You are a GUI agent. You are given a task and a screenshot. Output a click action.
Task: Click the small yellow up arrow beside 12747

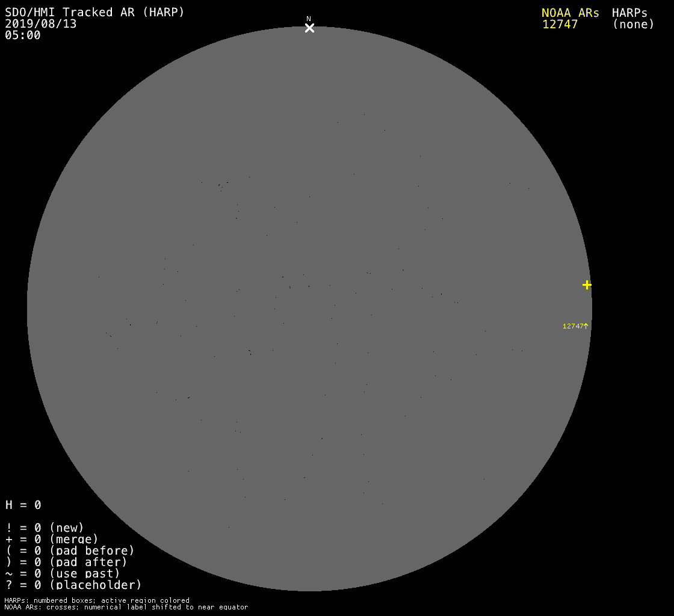586,326
